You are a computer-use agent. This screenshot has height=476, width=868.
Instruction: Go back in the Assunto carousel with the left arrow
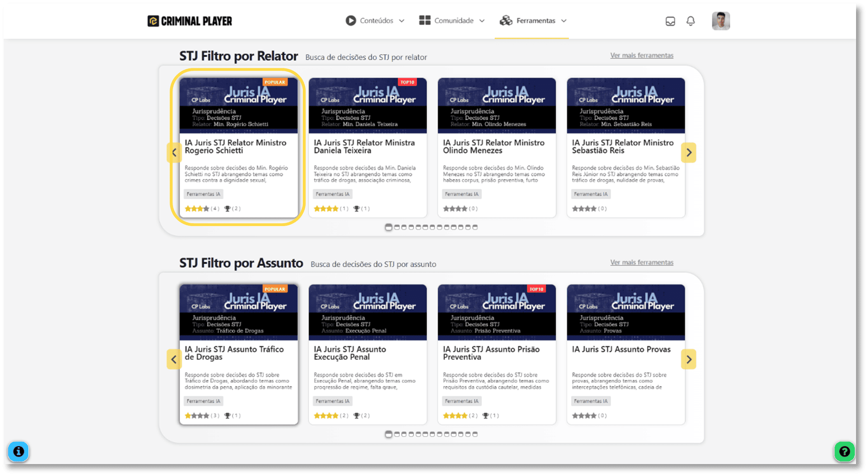click(174, 359)
